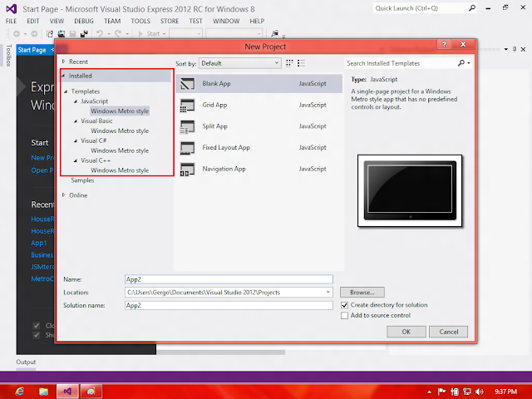Select Windows Metro style under Visual C++
The height and width of the screenshot is (399, 532).
120,170
